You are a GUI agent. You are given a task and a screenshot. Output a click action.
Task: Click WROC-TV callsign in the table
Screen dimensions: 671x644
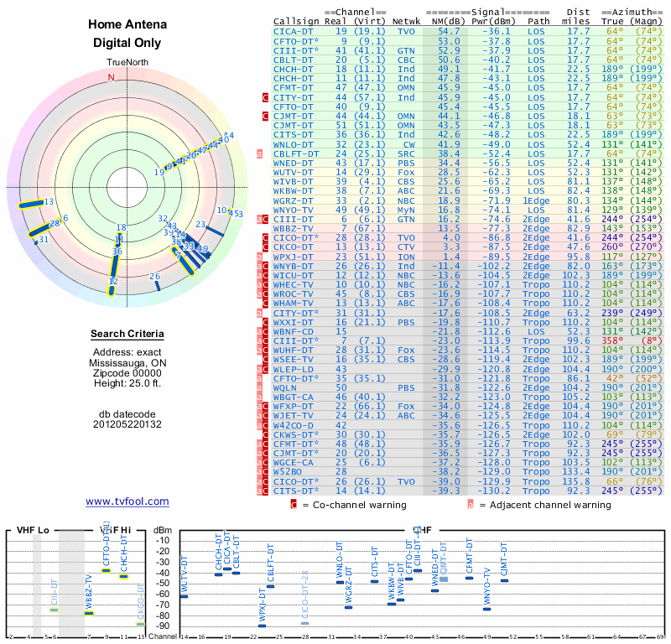(293, 294)
